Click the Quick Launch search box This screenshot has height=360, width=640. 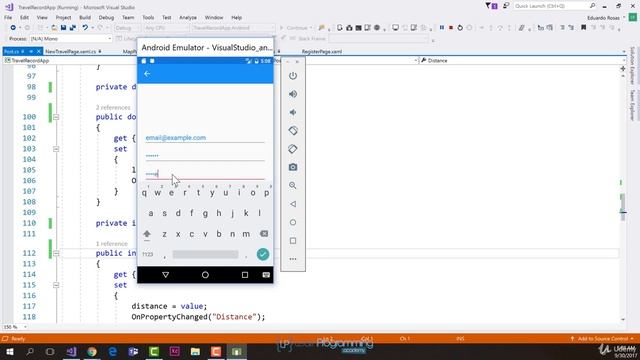[554, 6]
